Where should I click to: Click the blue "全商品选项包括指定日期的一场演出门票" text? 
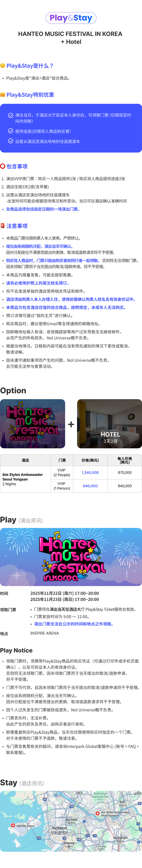coord(43,209)
